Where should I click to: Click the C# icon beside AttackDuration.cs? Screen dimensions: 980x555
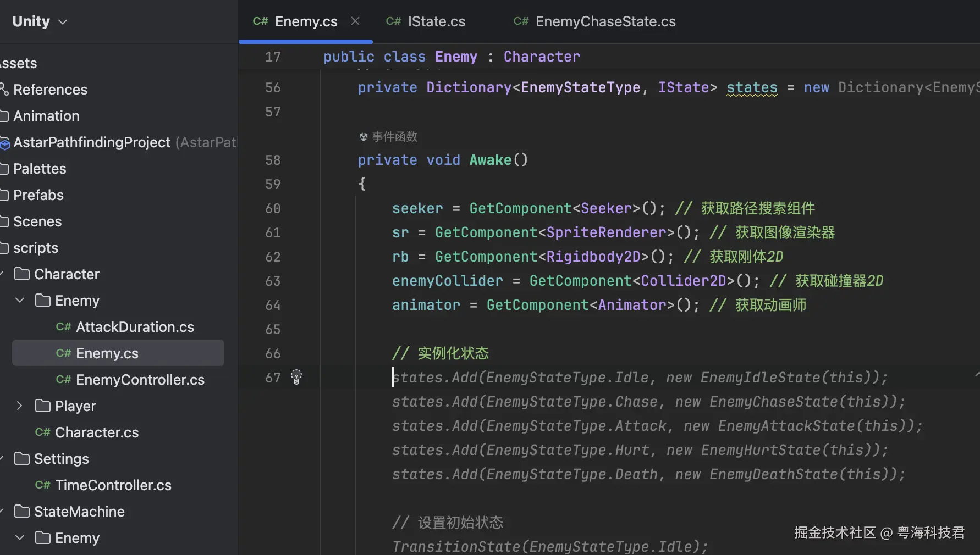click(63, 327)
